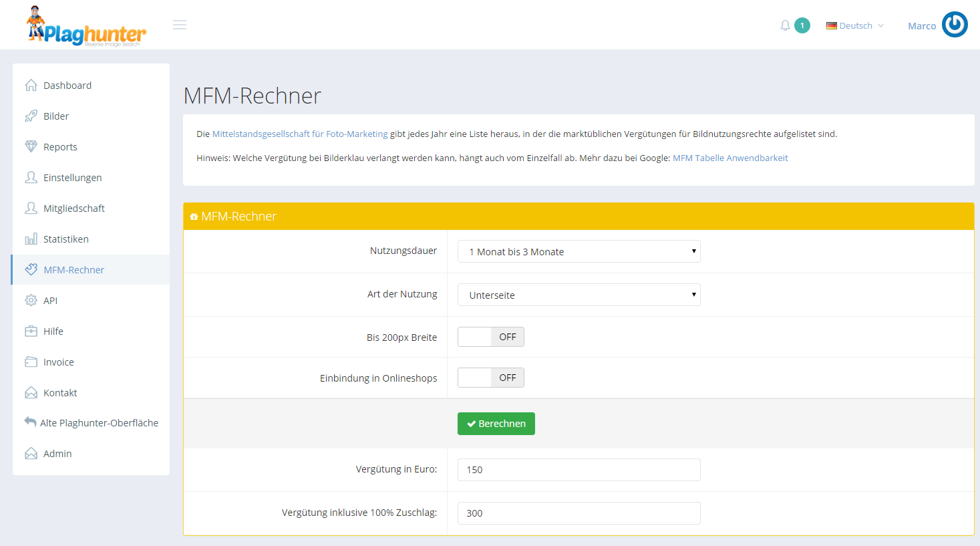The width and height of the screenshot is (980, 546).
Task: Click the notification count badge
Action: [802, 25]
